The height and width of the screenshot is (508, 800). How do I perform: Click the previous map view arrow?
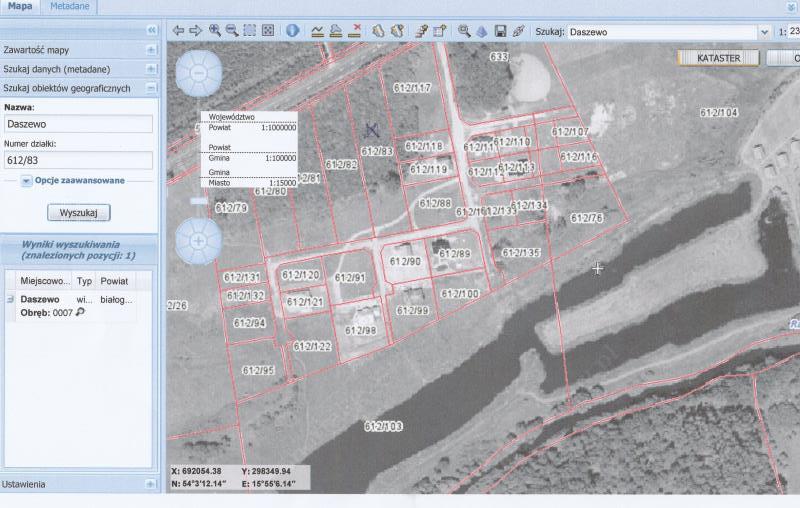tap(178, 31)
